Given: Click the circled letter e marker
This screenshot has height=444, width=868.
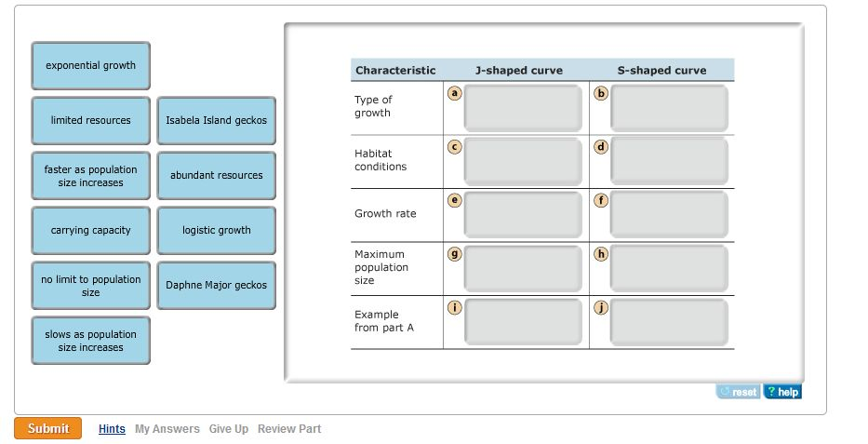Looking at the screenshot, I should (455, 200).
